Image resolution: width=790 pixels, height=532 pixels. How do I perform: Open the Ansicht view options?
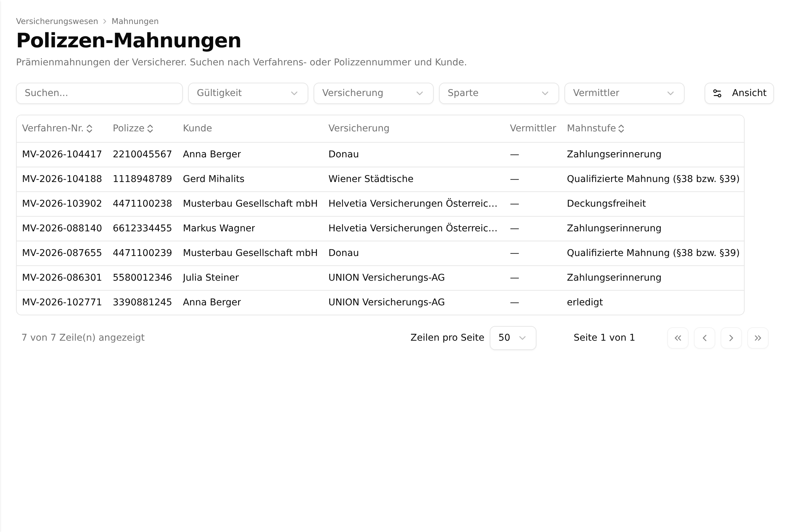point(739,93)
